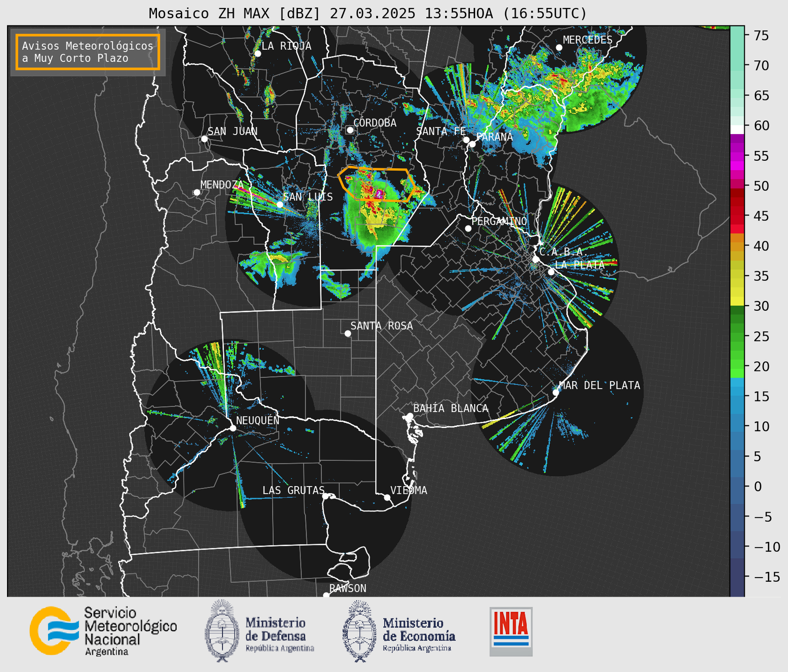Click the SANTA ROSA city marker dot
The height and width of the screenshot is (672, 788).
coord(348,333)
